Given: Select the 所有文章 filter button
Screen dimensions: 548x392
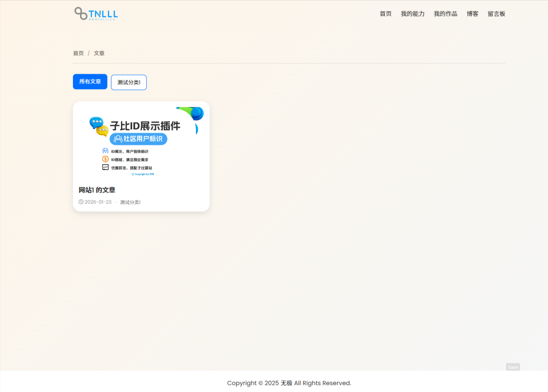Looking at the screenshot, I should [90, 82].
